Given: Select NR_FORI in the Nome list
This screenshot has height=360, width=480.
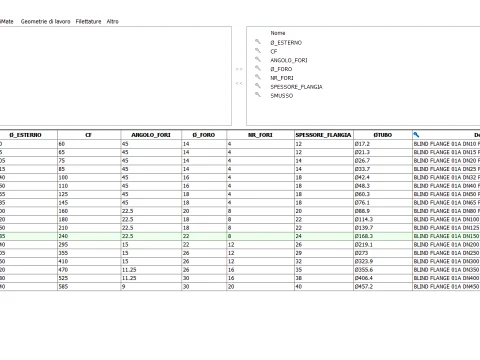Looking at the screenshot, I should pos(282,78).
